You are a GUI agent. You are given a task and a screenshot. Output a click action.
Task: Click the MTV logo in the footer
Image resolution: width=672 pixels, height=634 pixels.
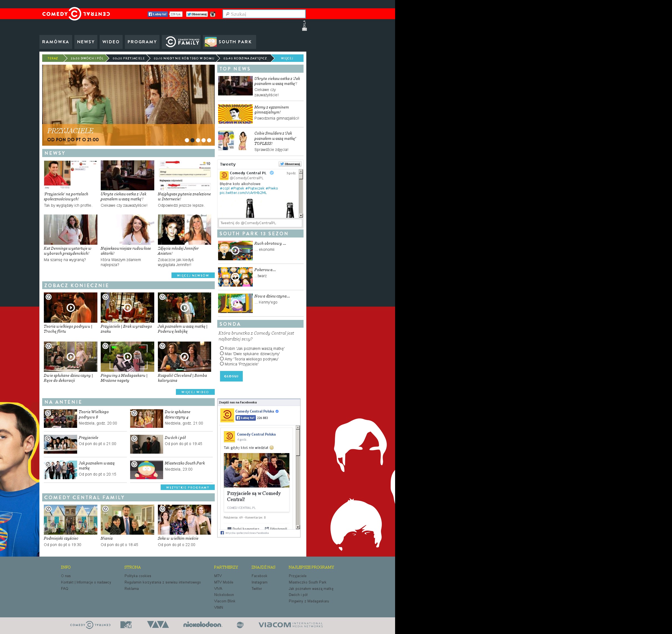click(x=126, y=625)
